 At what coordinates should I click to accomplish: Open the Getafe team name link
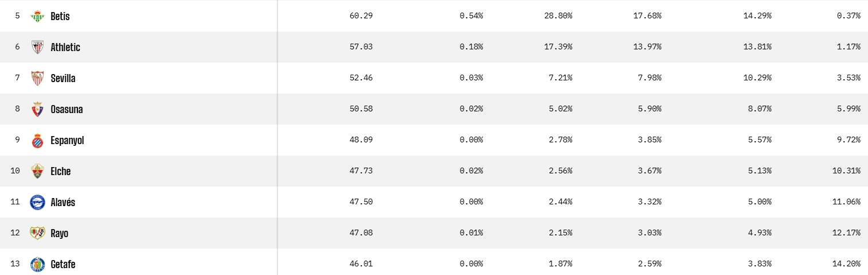pyautogui.click(x=63, y=264)
